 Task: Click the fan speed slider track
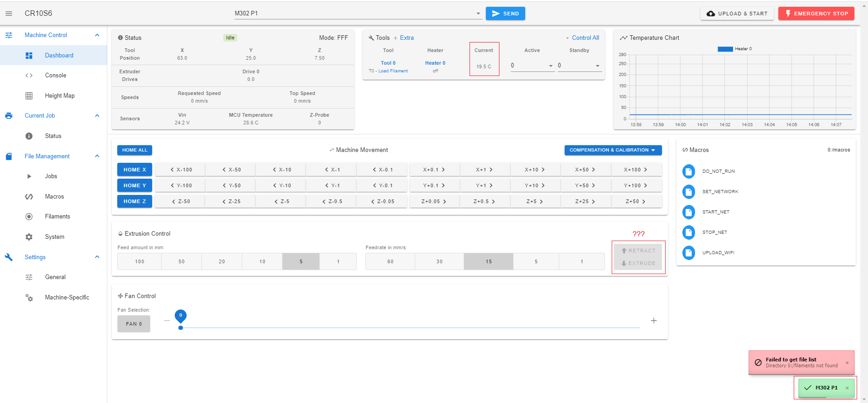tap(410, 328)
